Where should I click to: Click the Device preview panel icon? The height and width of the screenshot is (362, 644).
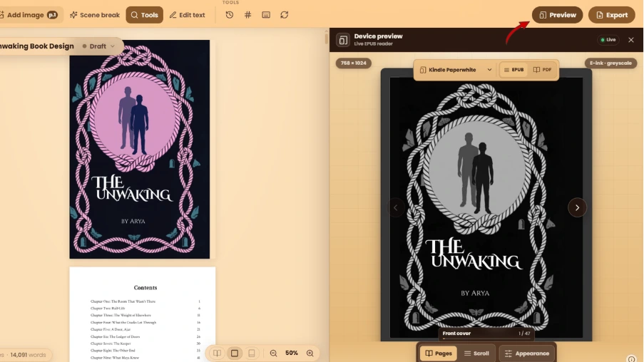[343, 40]
